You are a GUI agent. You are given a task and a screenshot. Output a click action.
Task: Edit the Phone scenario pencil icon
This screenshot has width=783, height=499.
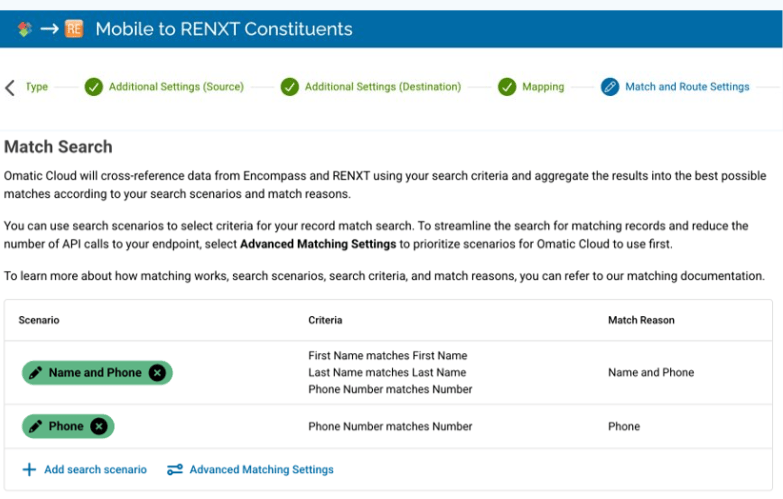point(35,427)
